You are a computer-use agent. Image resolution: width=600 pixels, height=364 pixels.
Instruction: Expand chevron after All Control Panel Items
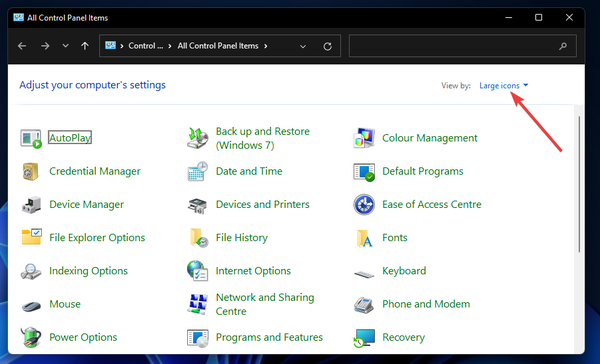[266, 46]
